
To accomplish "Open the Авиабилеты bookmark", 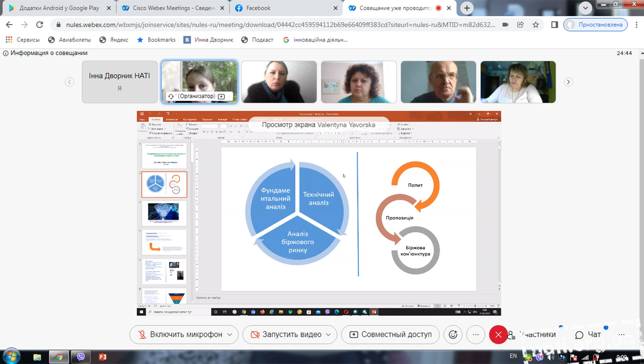I will (69, 40).
